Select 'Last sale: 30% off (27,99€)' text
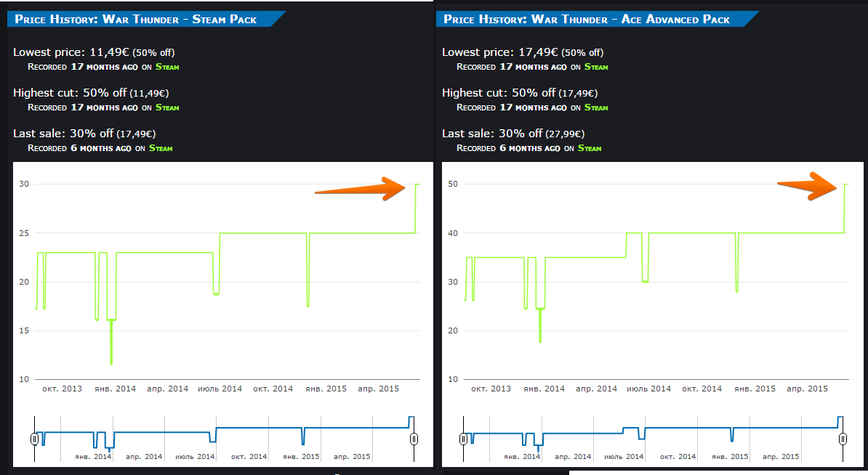The image size is (868, 475). tap(513, 134)
